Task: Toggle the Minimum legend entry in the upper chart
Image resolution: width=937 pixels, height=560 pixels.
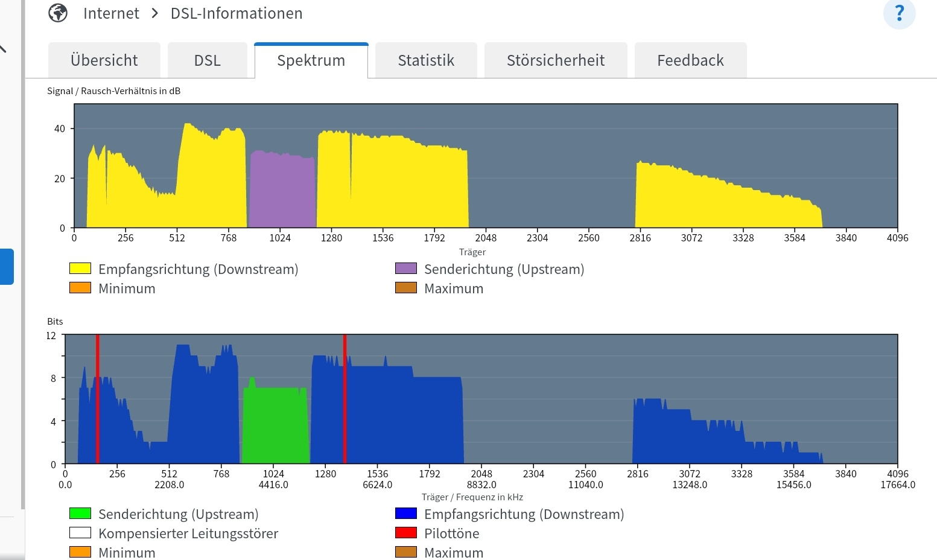Action: [81, 287]
